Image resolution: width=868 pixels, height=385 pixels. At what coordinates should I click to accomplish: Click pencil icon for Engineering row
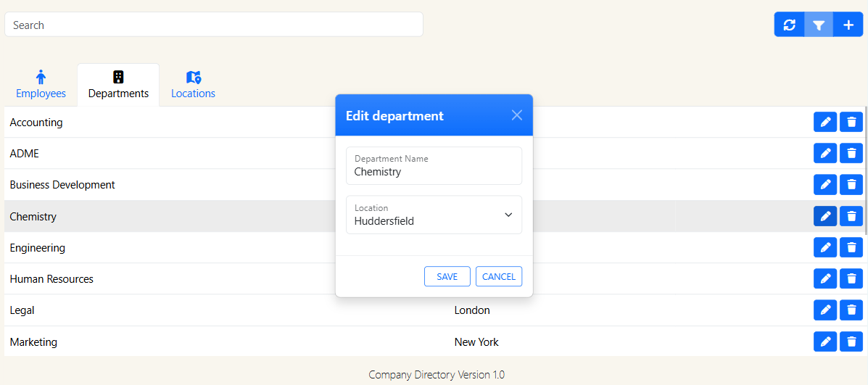pos(825,247)
